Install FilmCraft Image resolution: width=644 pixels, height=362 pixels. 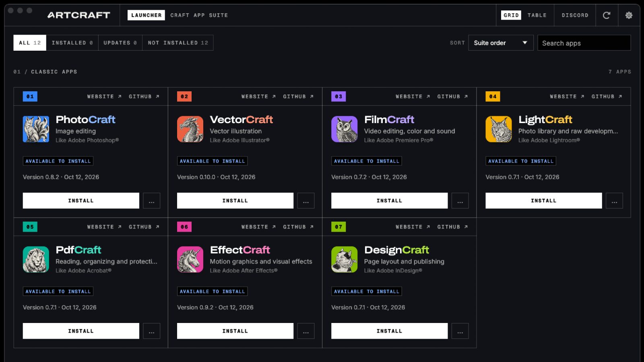pos(389,201)
